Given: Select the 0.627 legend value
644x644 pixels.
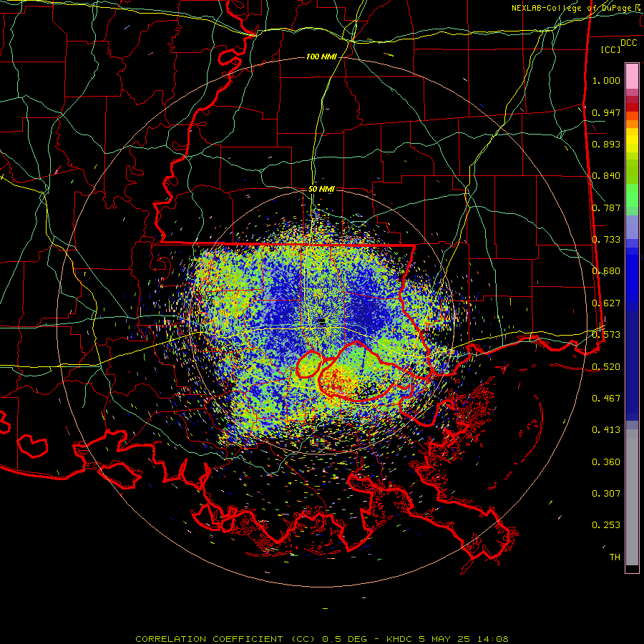Looking at the screenshot, I should pyautogui.click(x=606, y=303).
